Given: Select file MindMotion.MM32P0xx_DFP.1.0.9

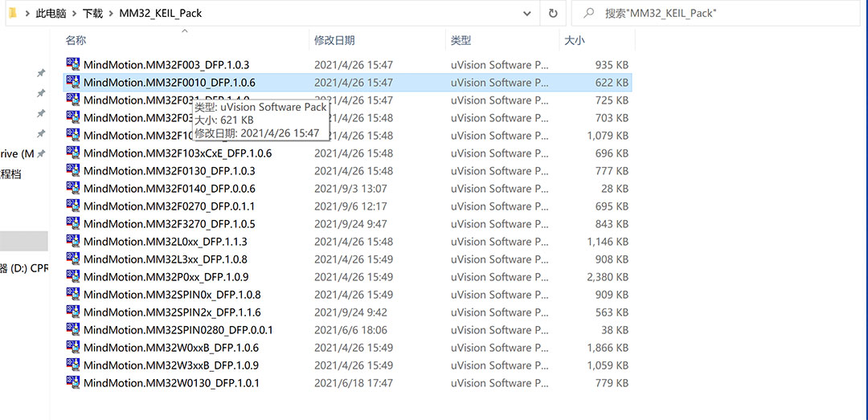Looking at the screenshot, I should [166, 277].
